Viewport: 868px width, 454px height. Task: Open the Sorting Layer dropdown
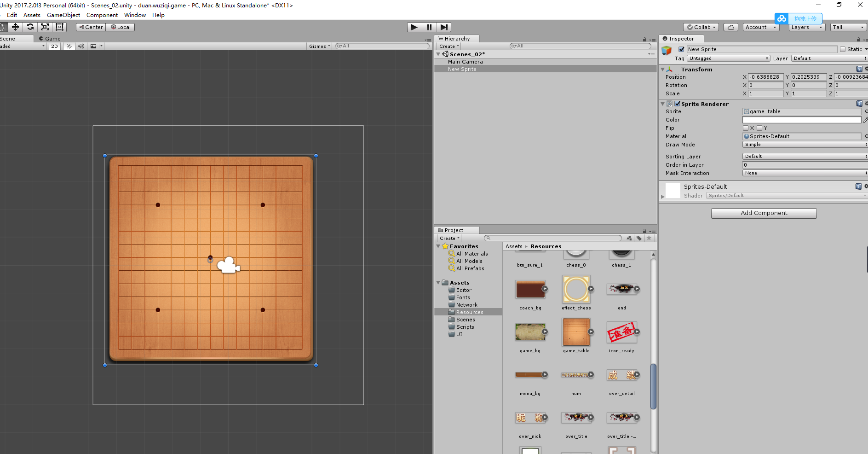(x=804, y=156)
